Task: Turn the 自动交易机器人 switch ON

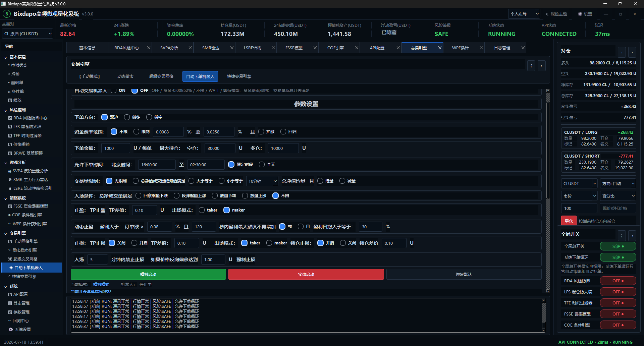Action: [114, 91]
